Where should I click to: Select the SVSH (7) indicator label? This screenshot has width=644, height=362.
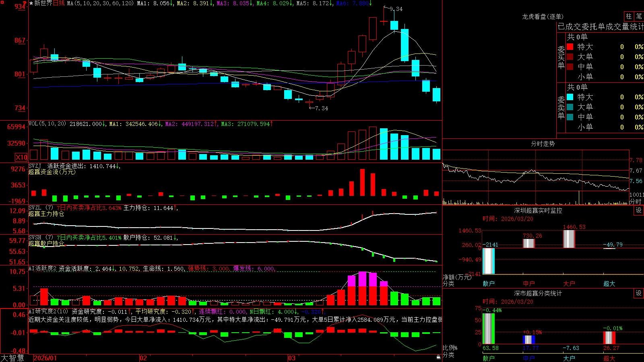(41, 238)
